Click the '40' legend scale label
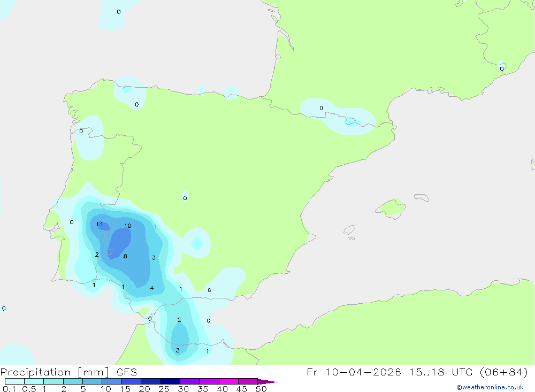535x392 pixels. (223, 389)
